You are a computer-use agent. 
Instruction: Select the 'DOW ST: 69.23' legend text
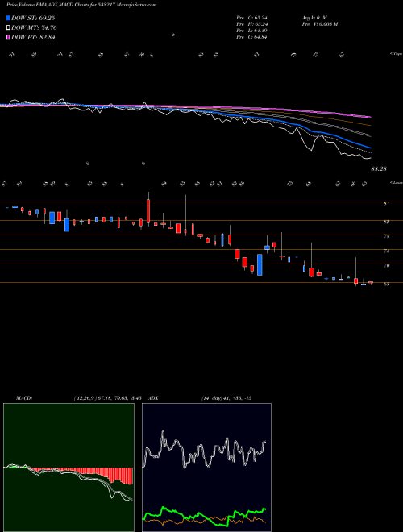pos(33,19)
